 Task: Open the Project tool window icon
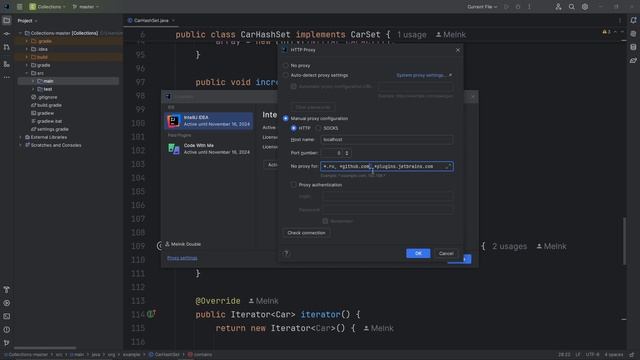click(x=7, y=20)
